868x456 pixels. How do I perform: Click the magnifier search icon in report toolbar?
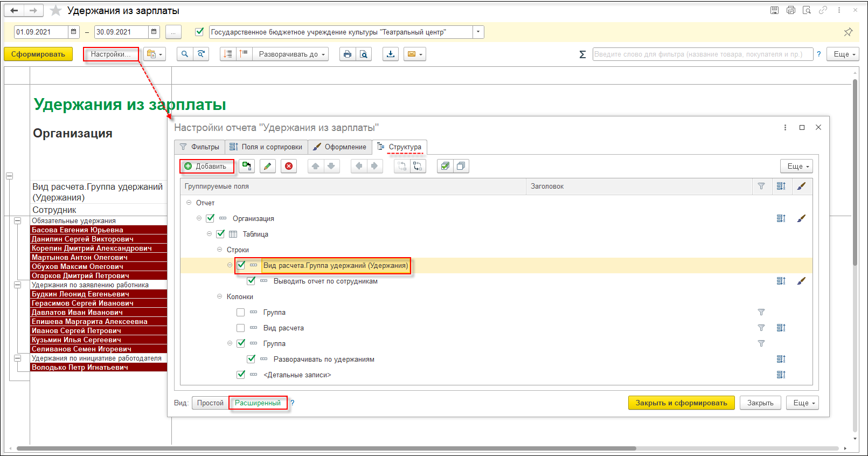185,54
